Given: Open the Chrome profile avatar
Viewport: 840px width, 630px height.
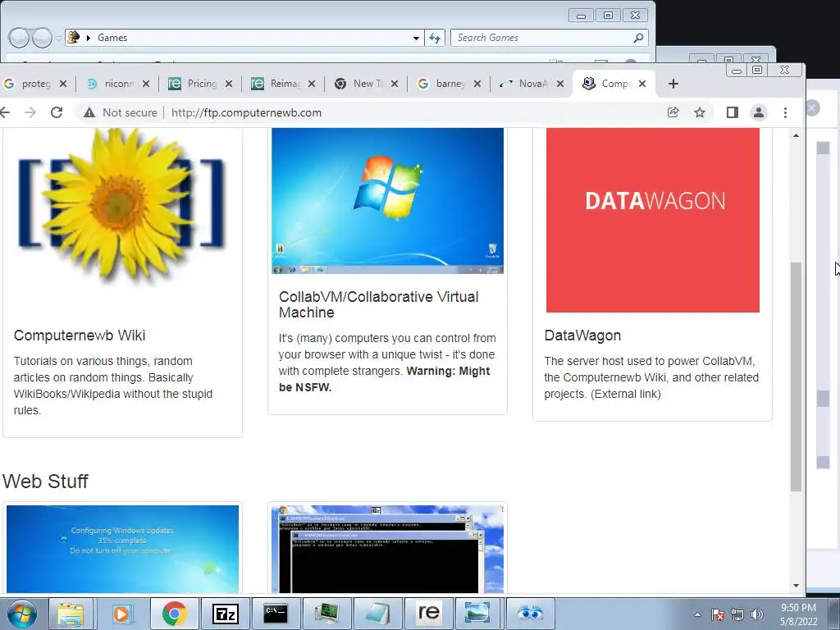Looking at the screenshot, I should click(759, 112).
